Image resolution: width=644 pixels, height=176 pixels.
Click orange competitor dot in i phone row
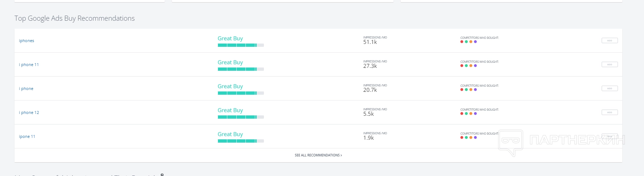[x=471, y=90]
